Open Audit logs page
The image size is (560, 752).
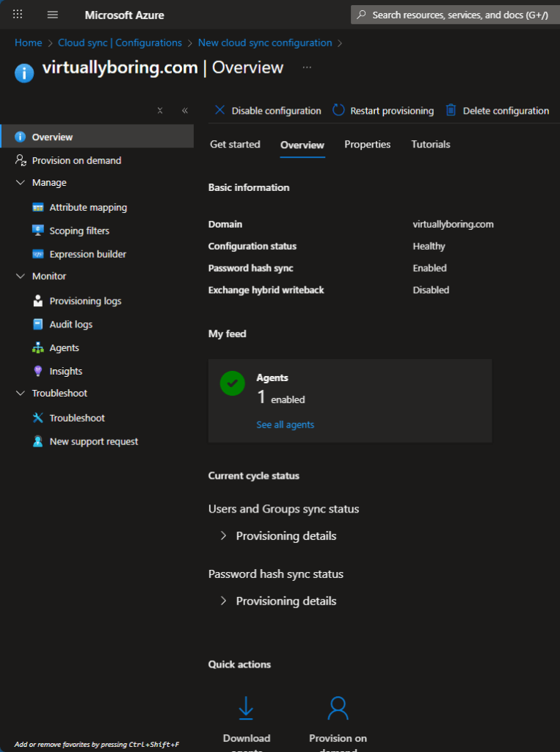click(71, 325)
